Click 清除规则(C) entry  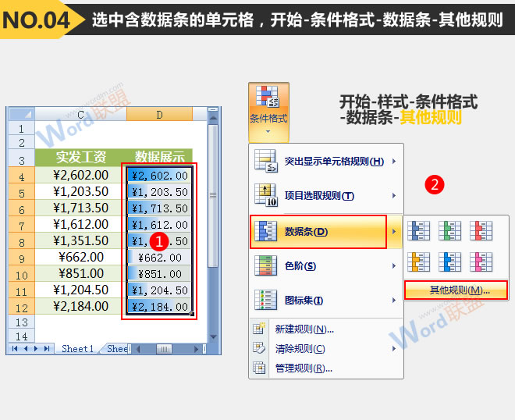pos(326,349)
